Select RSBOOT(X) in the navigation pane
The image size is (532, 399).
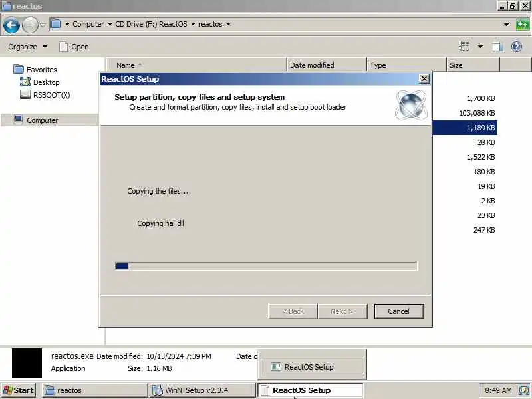click(51, 95)
